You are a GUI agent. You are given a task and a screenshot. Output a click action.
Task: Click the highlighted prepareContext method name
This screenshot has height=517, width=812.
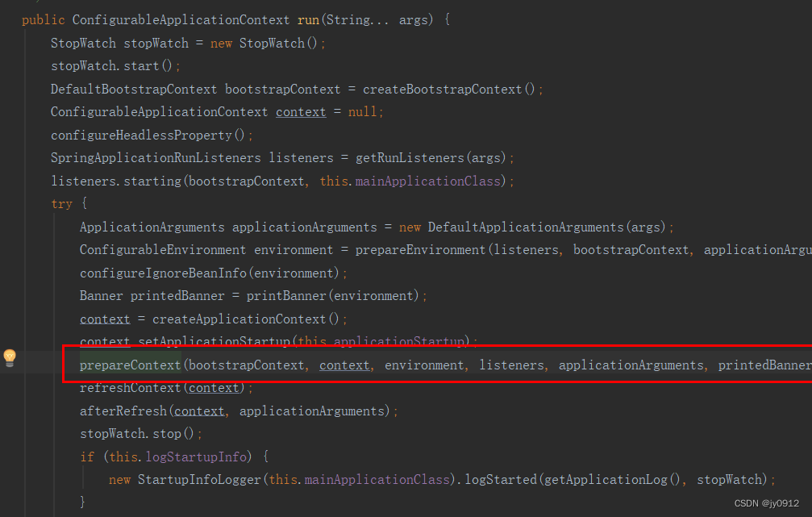coord(130,365)
